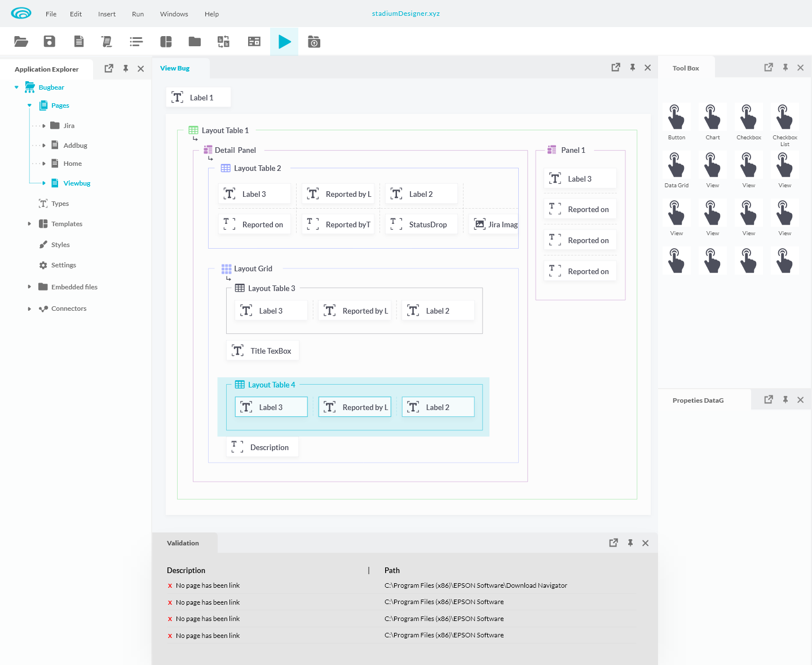This screenshot has width=812, height=665.
Task: Open the Insert menu
Action: click(107, 14)
